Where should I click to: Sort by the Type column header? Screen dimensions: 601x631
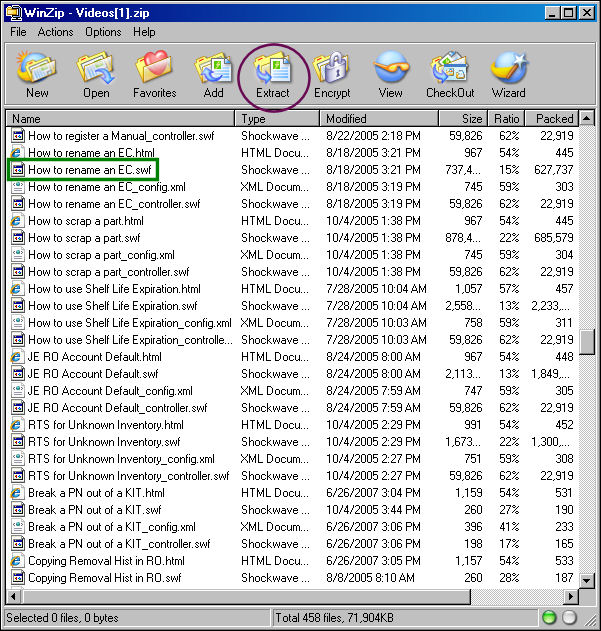click(x=277, y=119)
